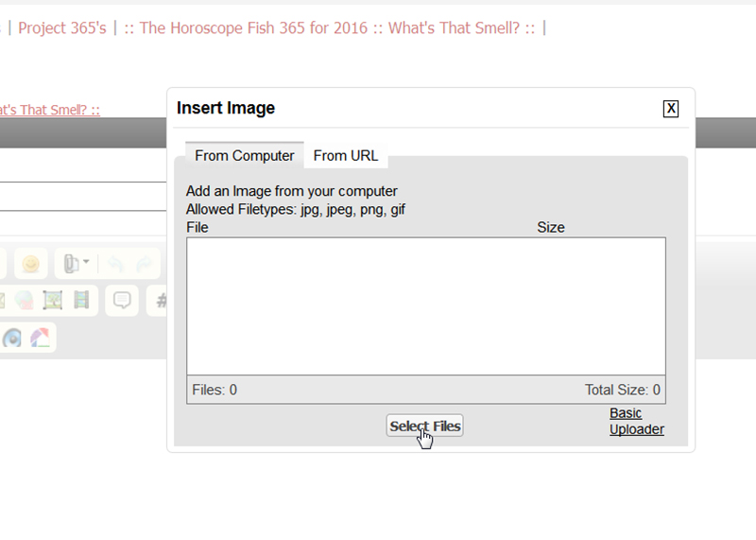Screen dimensions: 756x540
Task: Click the undo arrow icon
Action: coord(115,264)
